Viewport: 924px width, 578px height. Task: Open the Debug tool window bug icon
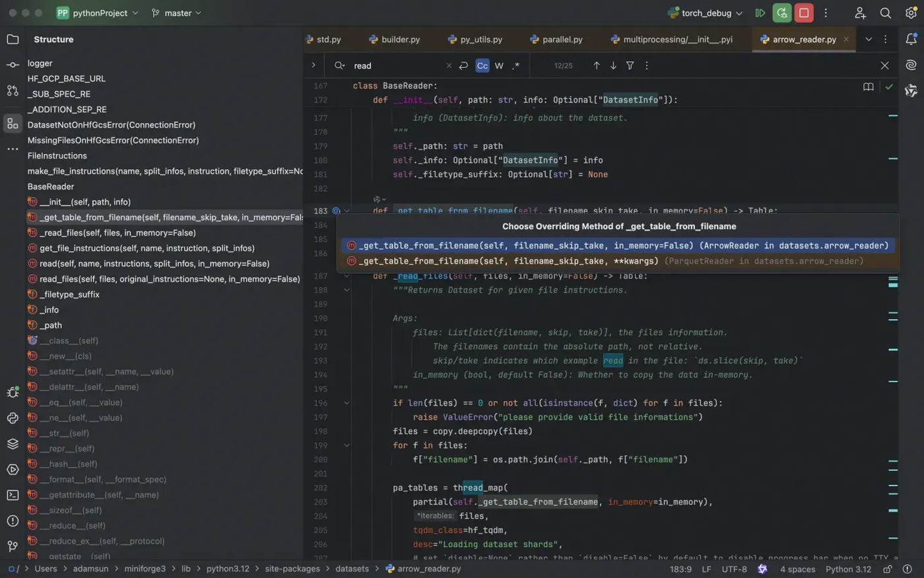pyautogui.click(x=13, y=392)
